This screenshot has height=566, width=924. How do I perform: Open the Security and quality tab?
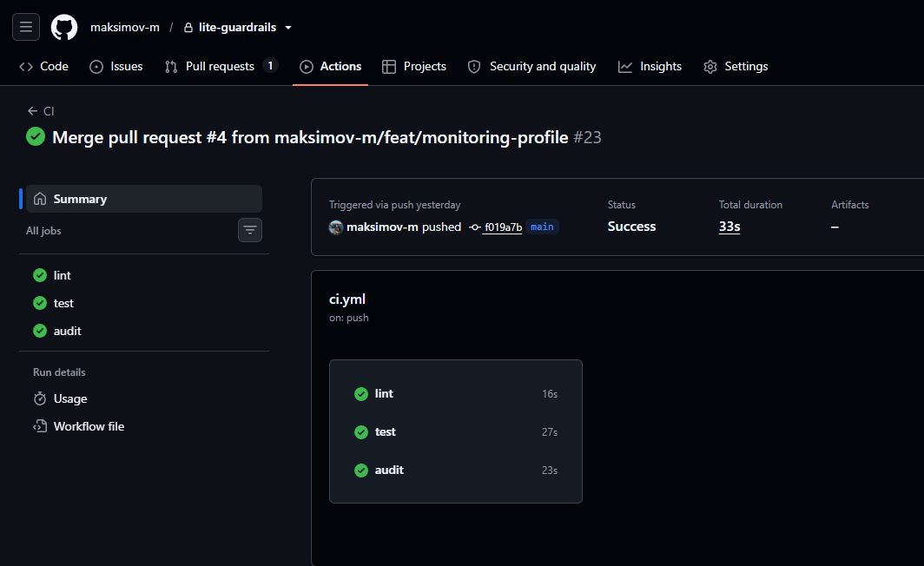[531, 67]
